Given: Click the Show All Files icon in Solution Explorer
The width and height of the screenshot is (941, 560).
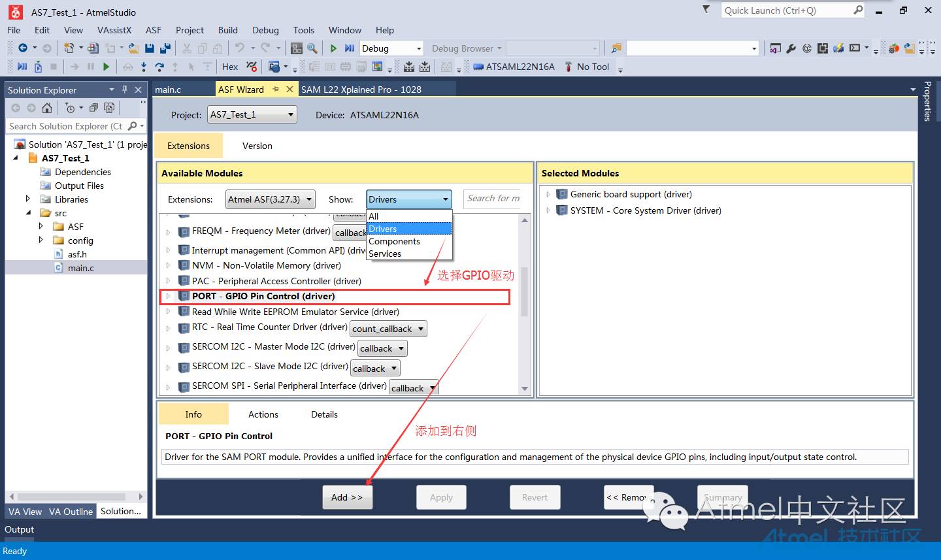Looking at the screenshot, I should [x=109, y=108].
